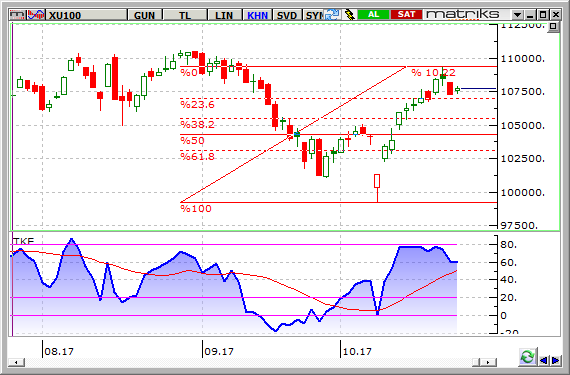Select the TL currency button

coord(185,15)
